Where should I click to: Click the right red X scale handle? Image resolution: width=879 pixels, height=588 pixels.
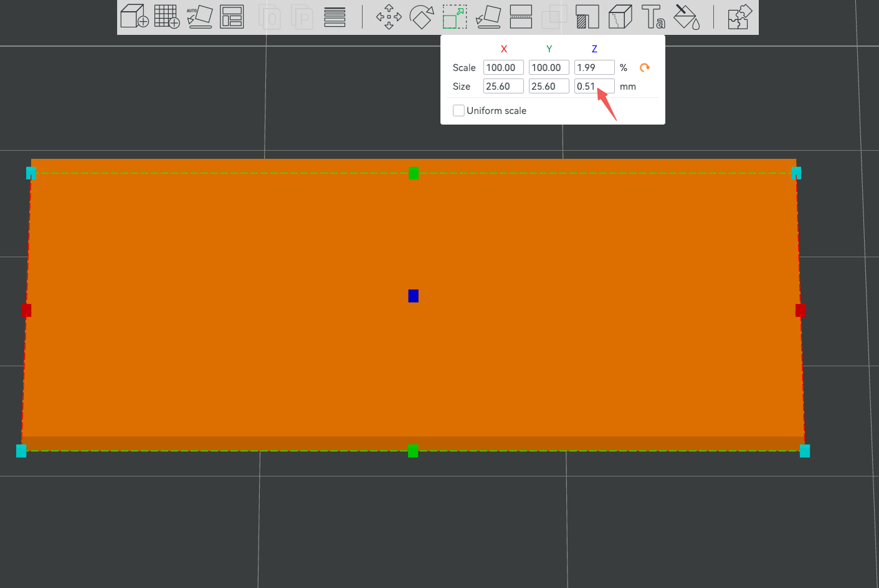pyautogui.click(x=801, y=310)
